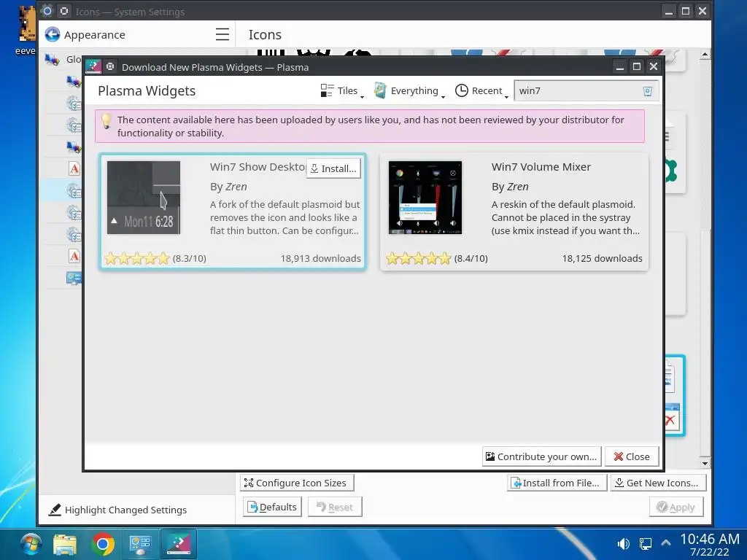Screen dimensions: 747x560
Task: Click the Global Theme sidebar icon
Action: click(52, 60)
